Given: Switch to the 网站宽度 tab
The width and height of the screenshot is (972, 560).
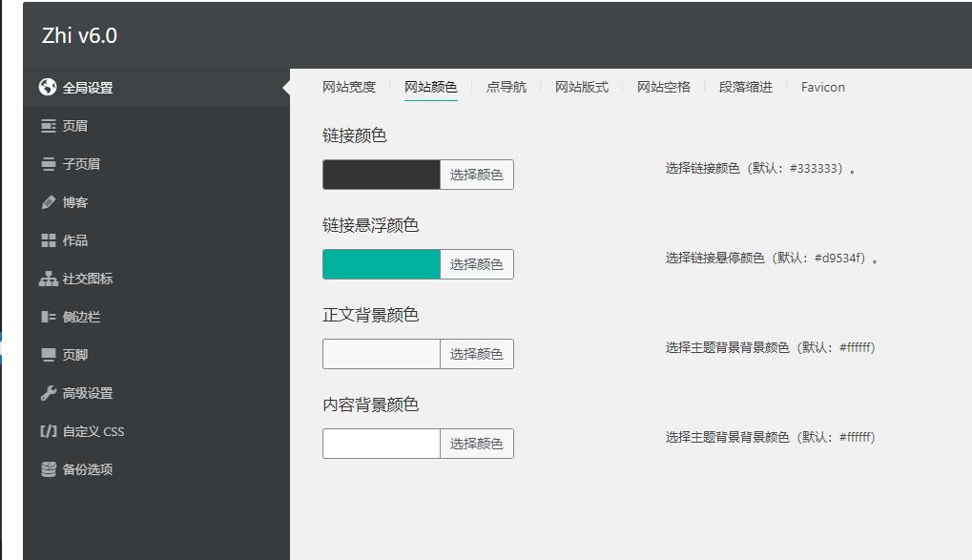Looking at the screenshot, I should click(x=349, y=87).
